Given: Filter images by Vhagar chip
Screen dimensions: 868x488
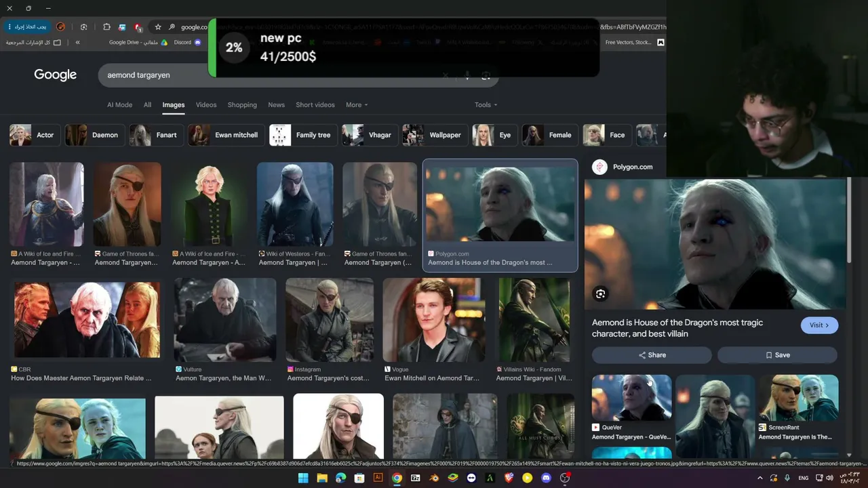Looking at the screenshot, I should [368, 135].
